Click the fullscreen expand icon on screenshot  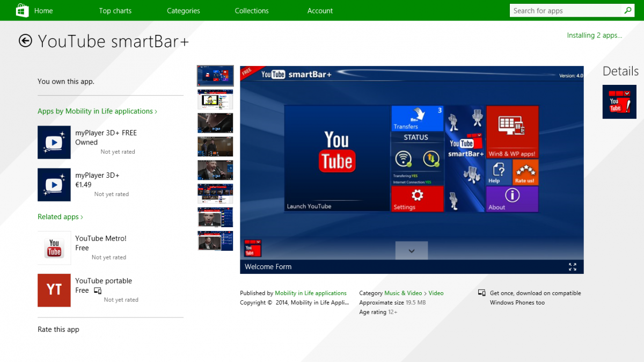tap(573, 267)
